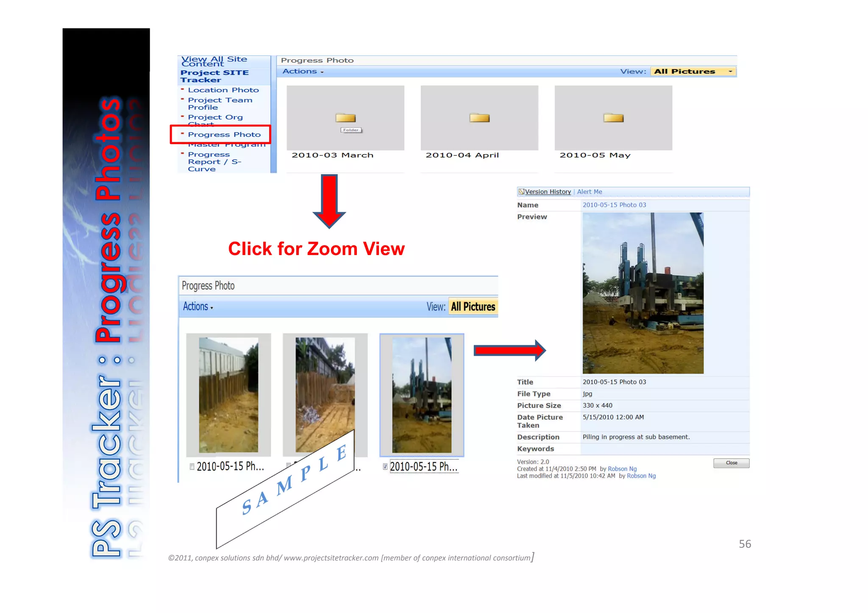Click the Alert Me link

pos(589,192)
